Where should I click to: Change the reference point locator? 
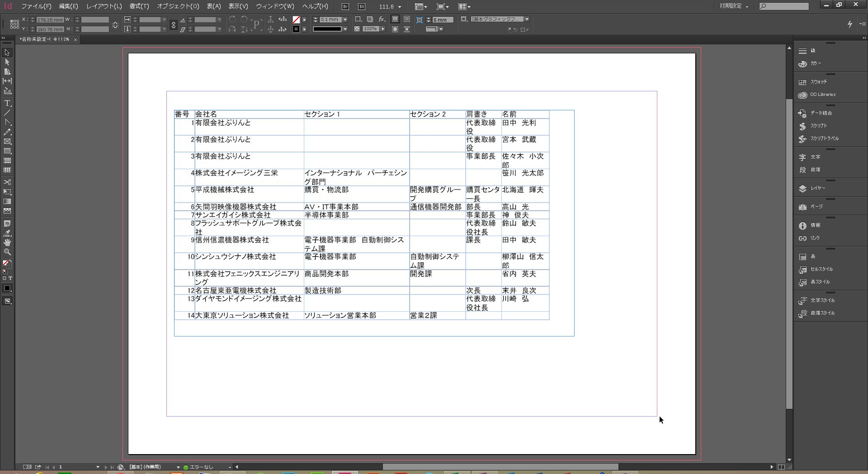pos(14,24)
